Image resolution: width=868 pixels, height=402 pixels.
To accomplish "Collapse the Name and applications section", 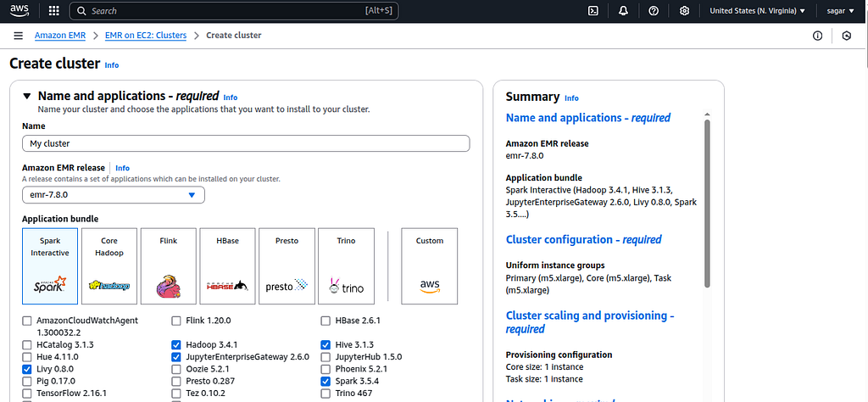I will [27, 96].
